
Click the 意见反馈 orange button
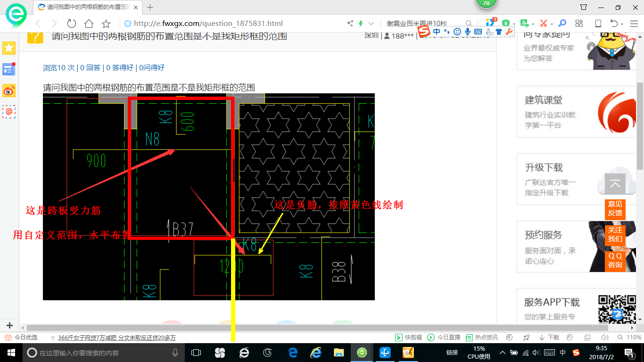click(615, 208)
